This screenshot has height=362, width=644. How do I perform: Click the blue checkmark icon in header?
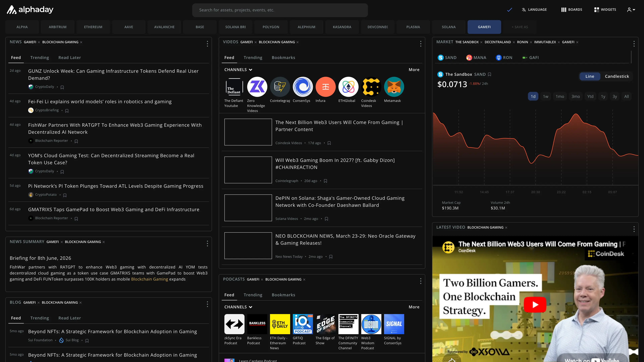[509, 10]
